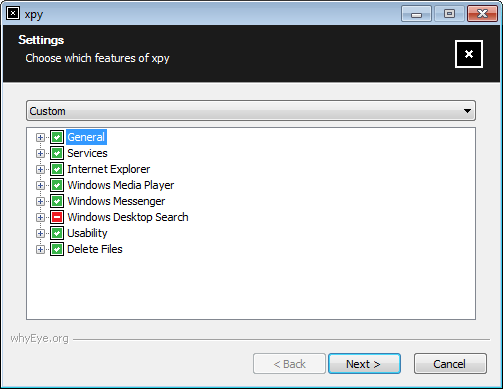Click the Cancel button

(x=450, y=364)
